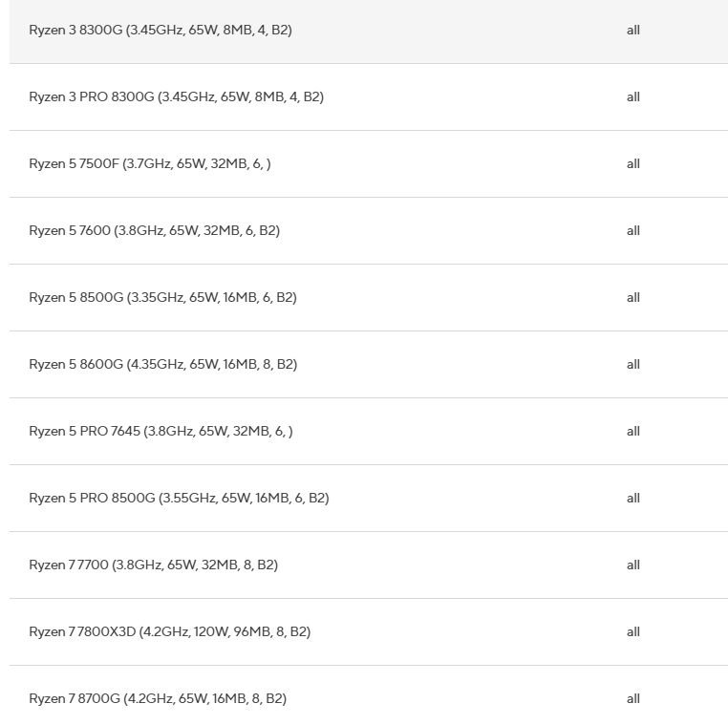Screen dimensions: 728x725
Task: Select the Ryzen 5 PRO 8500G entry
Action: 179,498
